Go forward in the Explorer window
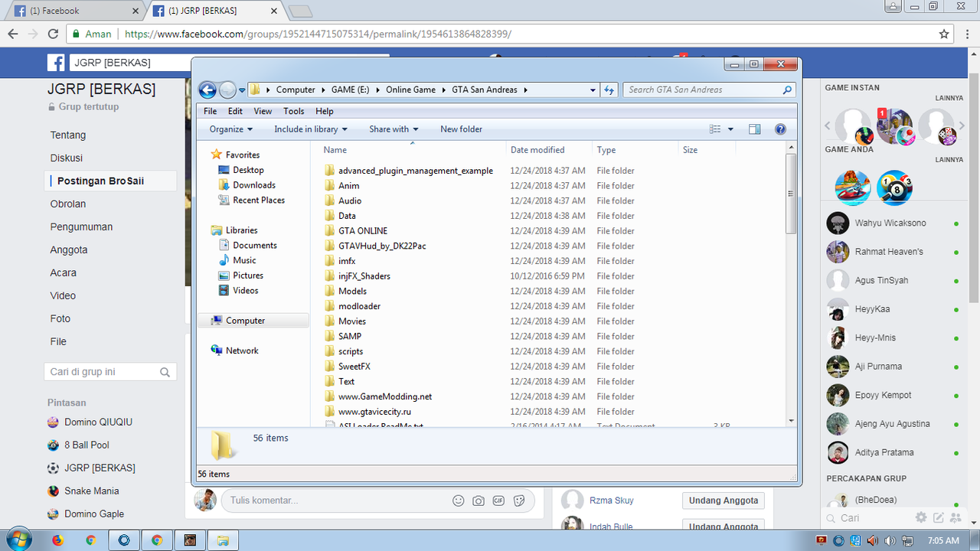Viewport: 980px width, 551px height. pyautogui.click(x=227, y=90)
